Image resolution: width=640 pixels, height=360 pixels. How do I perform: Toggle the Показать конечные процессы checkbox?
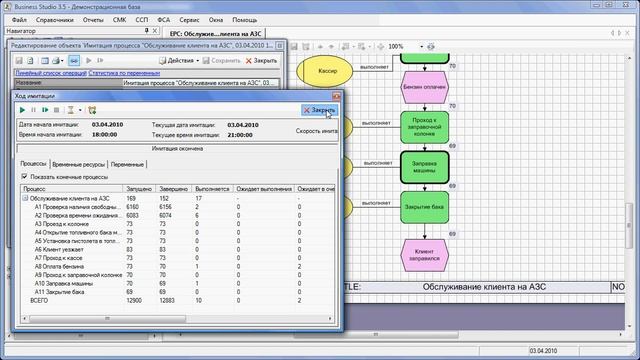24,176
